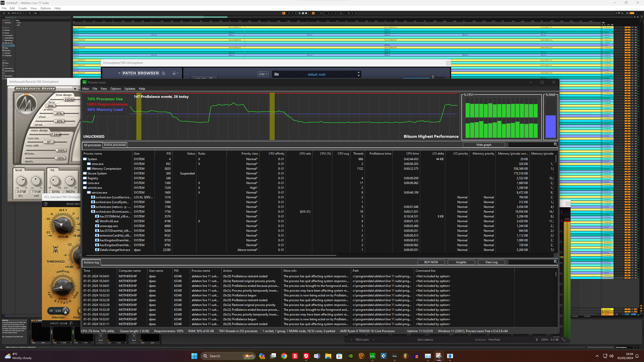Screen dimensions: 644x362
Task: Open the HW dropdown in Omnisphere
Action: click(x=263, y=74)
